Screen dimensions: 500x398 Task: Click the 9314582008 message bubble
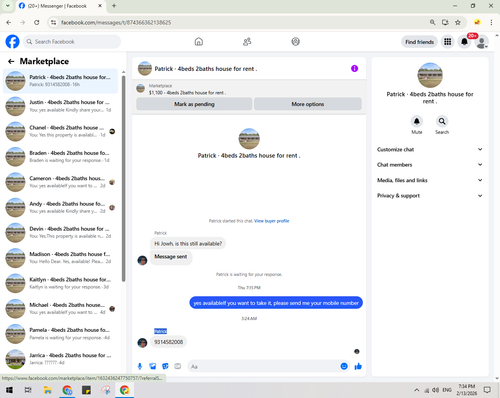tap(168, 342)
